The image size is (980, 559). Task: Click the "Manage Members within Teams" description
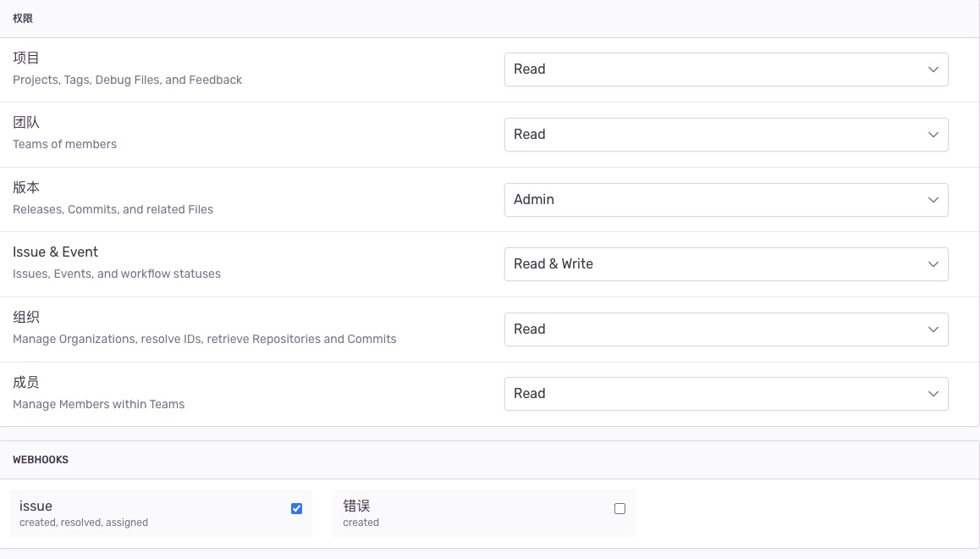[x=98, y=404]
